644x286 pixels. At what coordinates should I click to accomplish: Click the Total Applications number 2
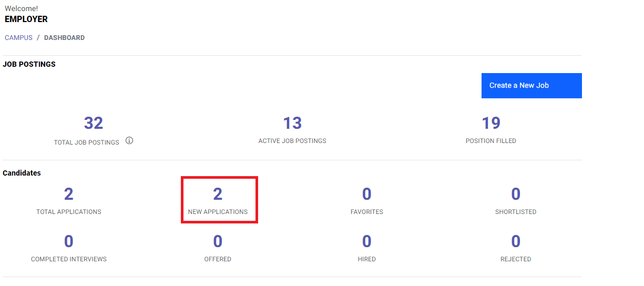click(69, 194)
